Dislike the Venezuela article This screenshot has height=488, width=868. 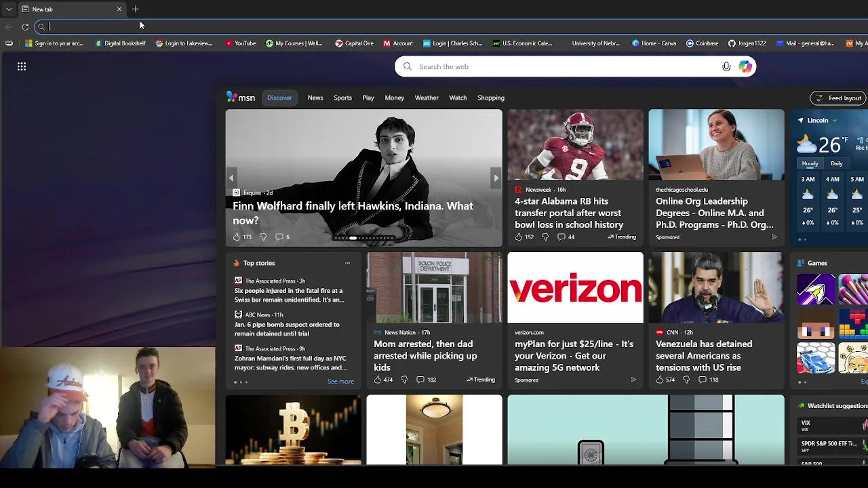(x=686, y=380)
